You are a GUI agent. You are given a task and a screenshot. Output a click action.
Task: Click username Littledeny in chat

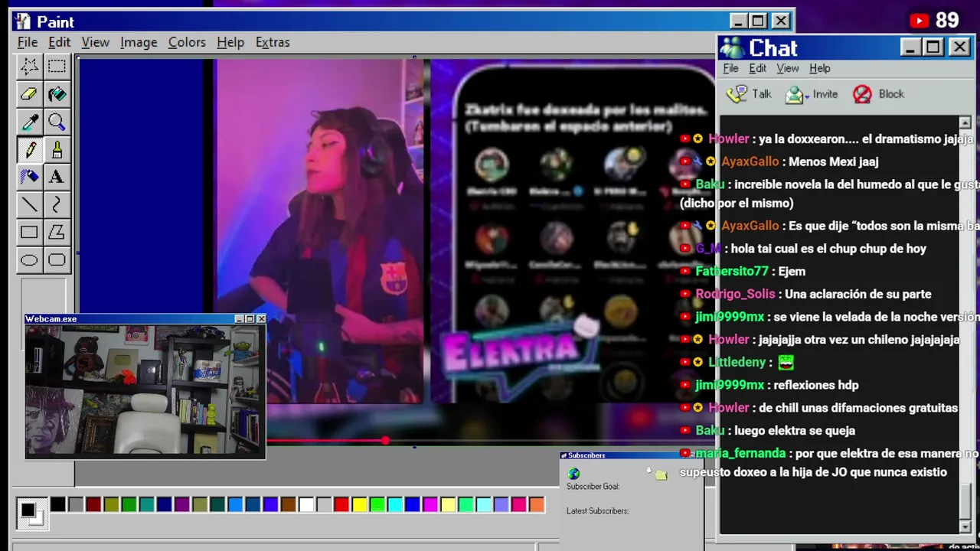click(x=737, y=362)
